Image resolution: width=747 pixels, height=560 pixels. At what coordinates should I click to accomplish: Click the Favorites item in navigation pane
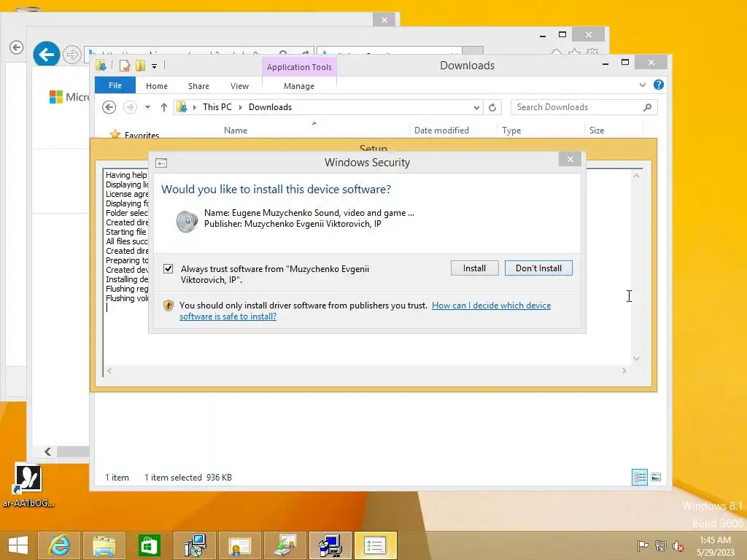(142, 135)
